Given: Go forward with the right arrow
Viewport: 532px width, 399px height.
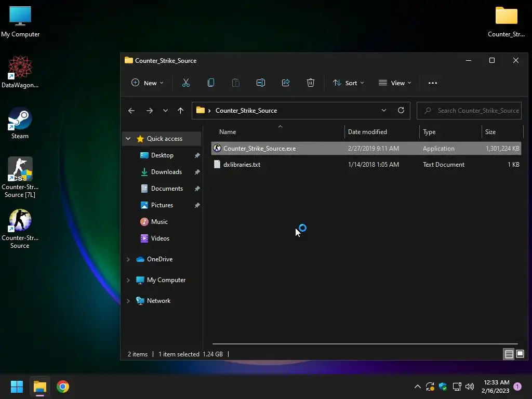Looking at the screenshot, I should [x=149, y=111].
